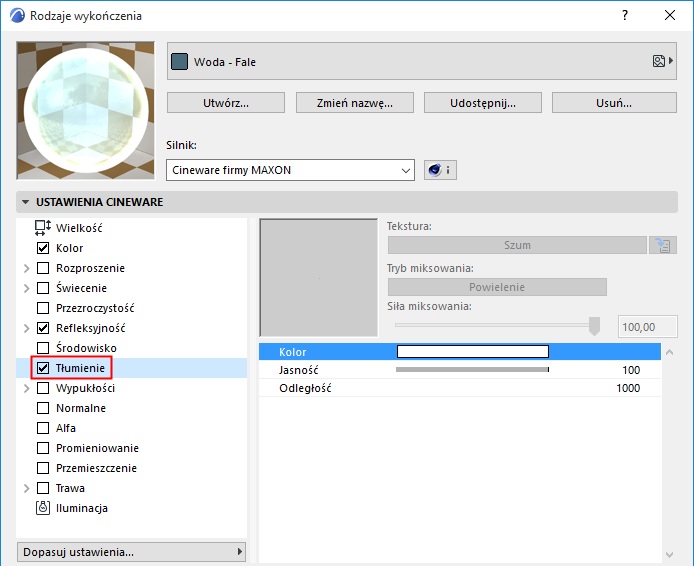Uncheck the Kolor channel checkbox

pyautogui.click(x=43, y=248)
